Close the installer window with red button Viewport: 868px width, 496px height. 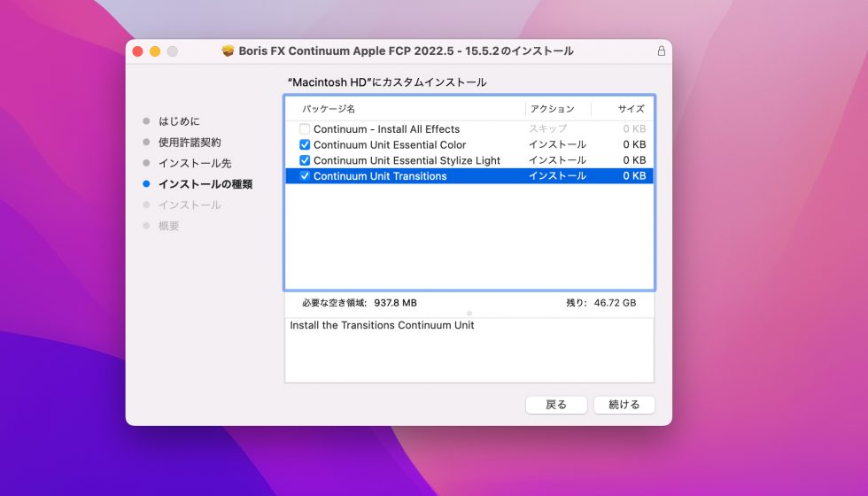[138, 51]
